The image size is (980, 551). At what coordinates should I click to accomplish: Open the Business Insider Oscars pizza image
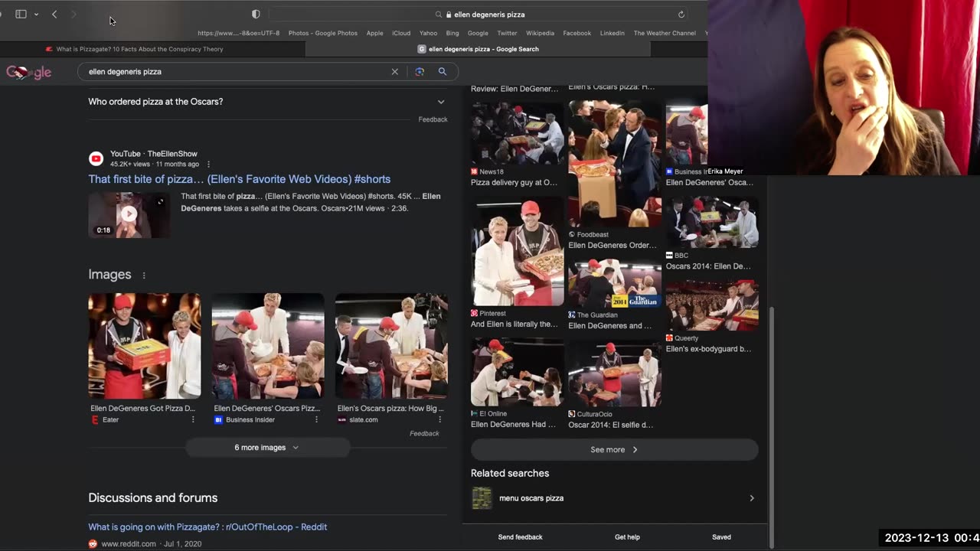[268, 345]
